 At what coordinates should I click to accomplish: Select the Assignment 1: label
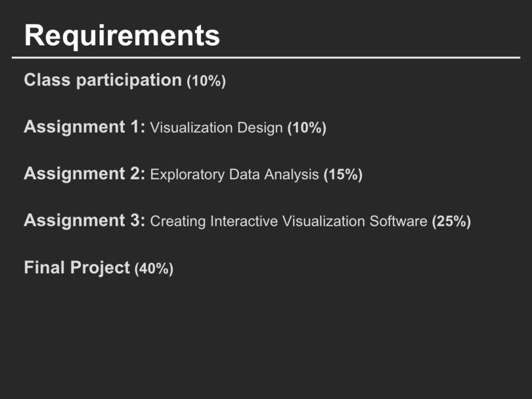tap(84, 127)
